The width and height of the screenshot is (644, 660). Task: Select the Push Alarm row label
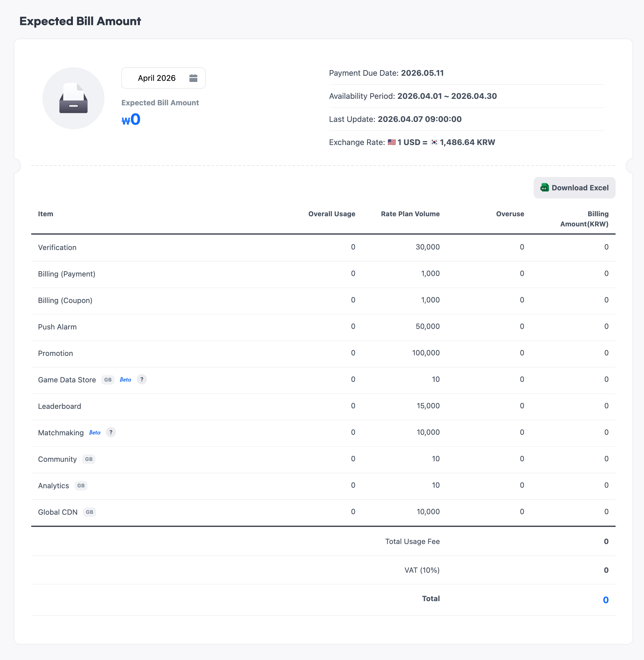pos(57,327)
